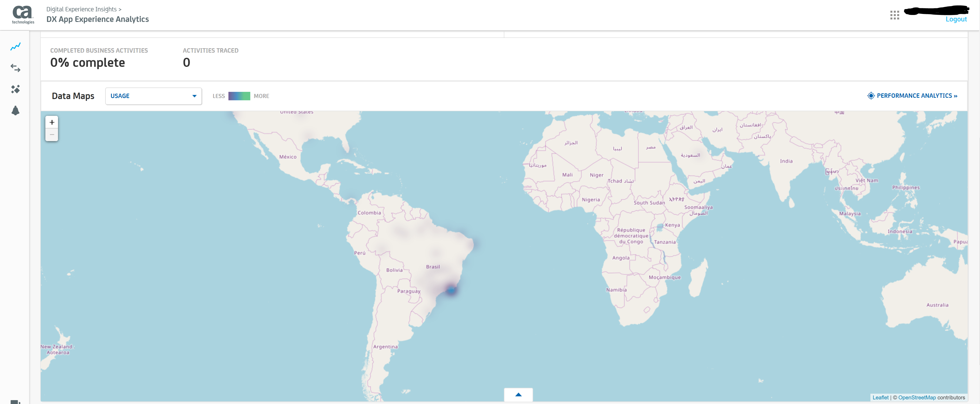Expand the panel with bottom up-arrow

[x=518, y=394]
